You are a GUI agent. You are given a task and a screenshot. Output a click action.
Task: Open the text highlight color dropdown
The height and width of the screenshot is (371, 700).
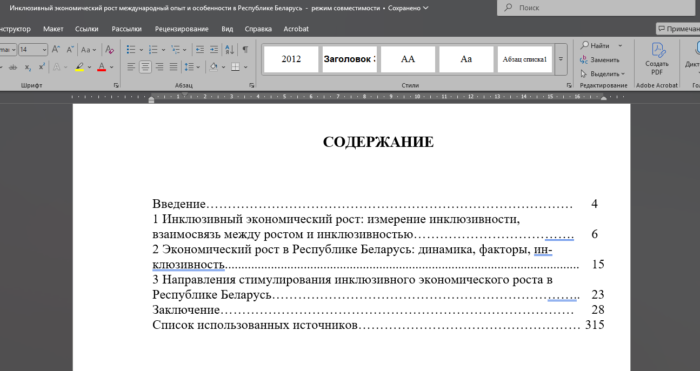pos(89,67)
